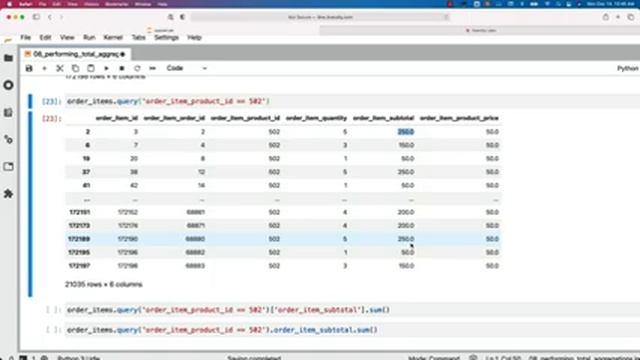Click 'Mode: Command' in the status bar

coord(434,358)
